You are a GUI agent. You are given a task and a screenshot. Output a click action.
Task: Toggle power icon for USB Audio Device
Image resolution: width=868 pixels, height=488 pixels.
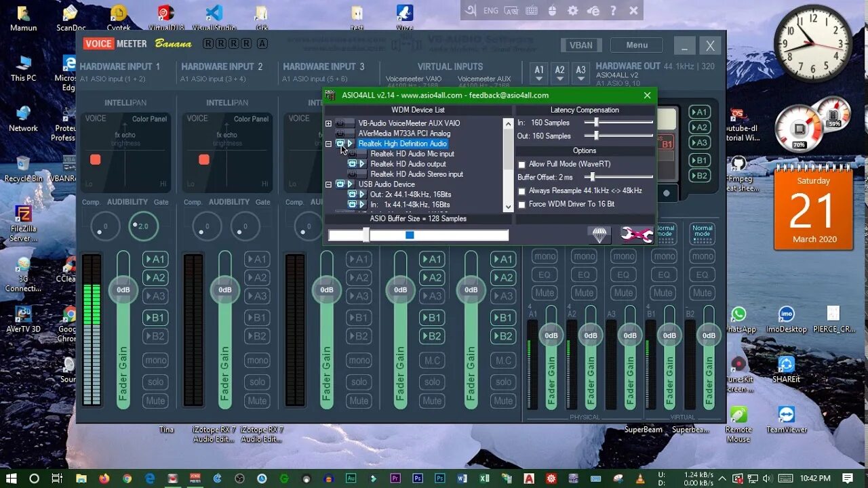(x=340, y=184)
